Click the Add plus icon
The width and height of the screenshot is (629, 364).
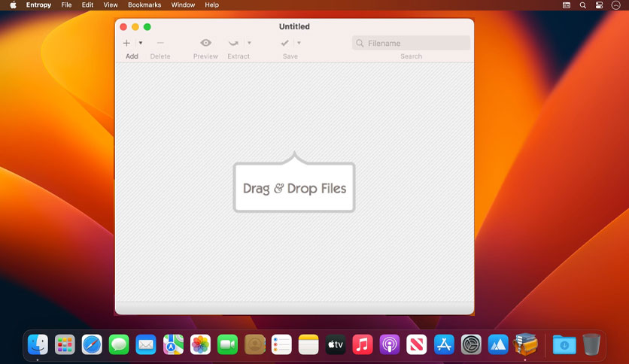126,43
